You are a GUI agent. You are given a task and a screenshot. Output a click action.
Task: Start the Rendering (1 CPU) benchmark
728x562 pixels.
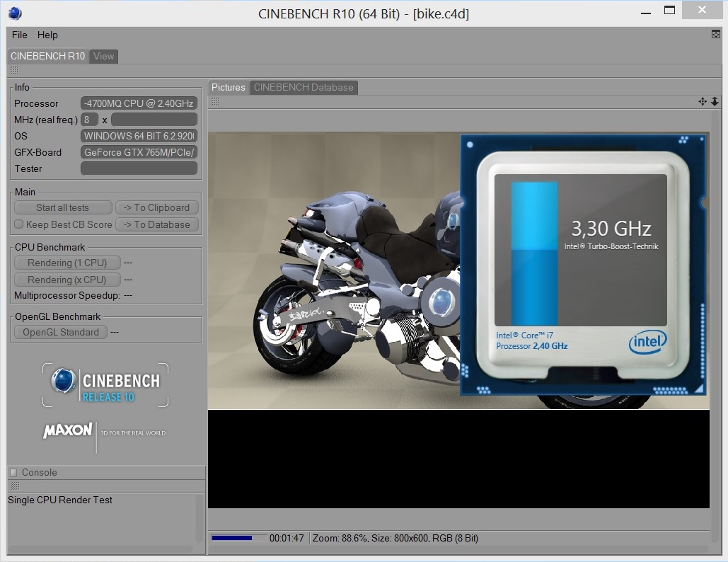67,263
